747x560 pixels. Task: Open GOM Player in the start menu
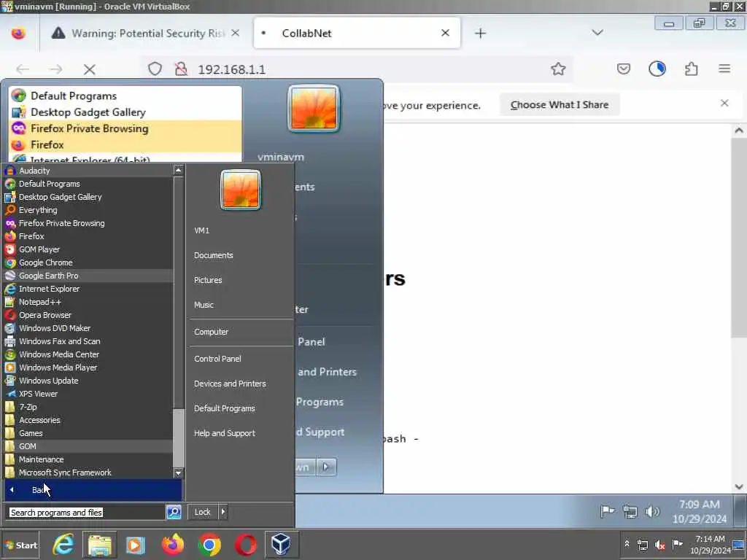point(88,249)
